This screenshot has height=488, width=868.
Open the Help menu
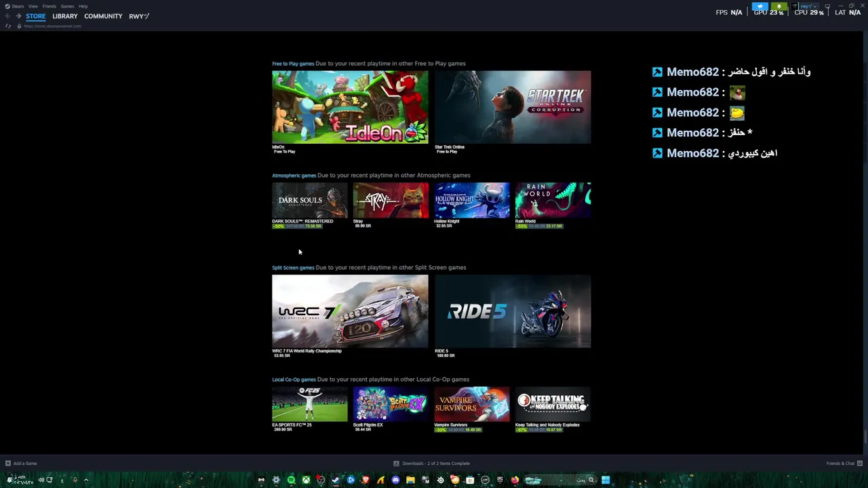(x=83, y=6)
